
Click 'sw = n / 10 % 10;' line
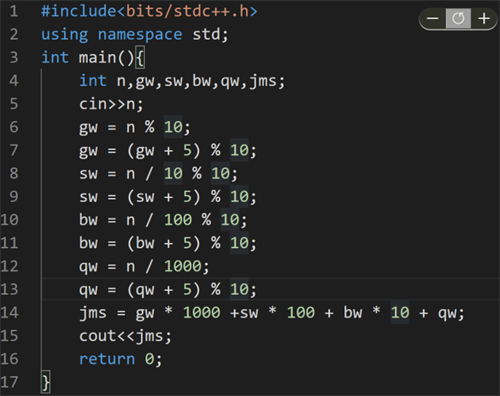pos(158,174)
